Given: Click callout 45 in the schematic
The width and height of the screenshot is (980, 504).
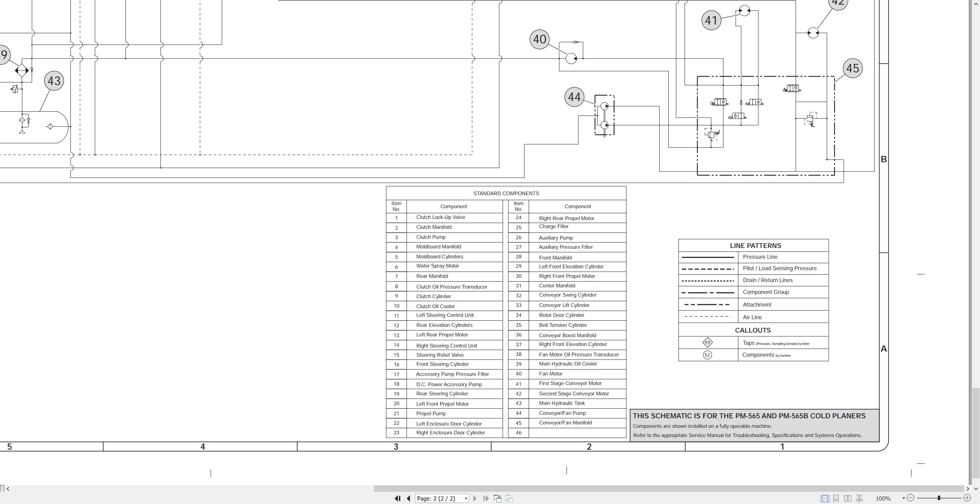Looking at the screenshot, I should tap(853, 68).
